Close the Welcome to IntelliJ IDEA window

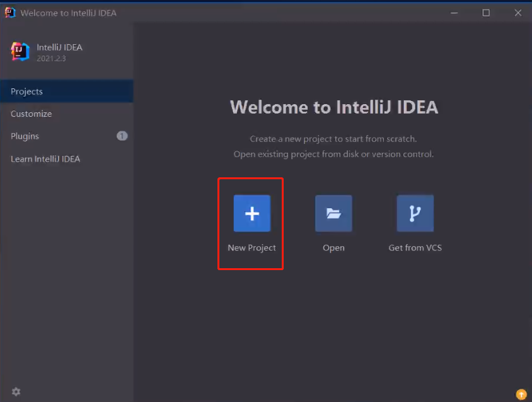tap(518, 13)
